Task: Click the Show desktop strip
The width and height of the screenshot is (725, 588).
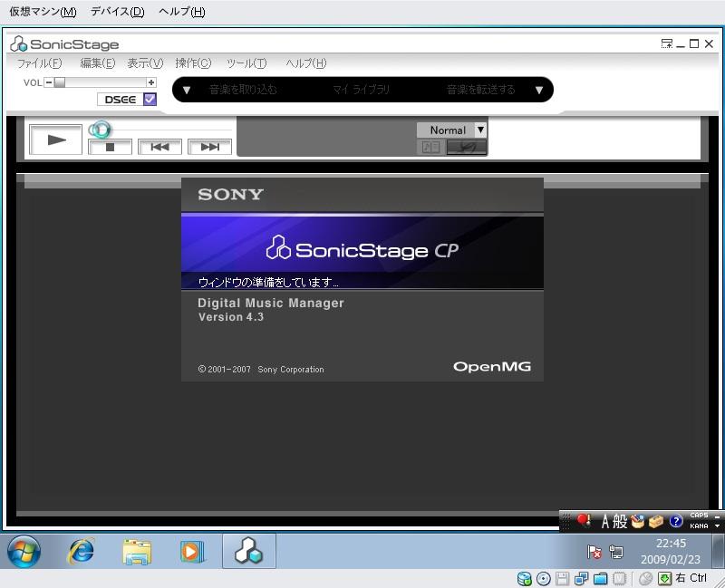Action: [718, 551]
